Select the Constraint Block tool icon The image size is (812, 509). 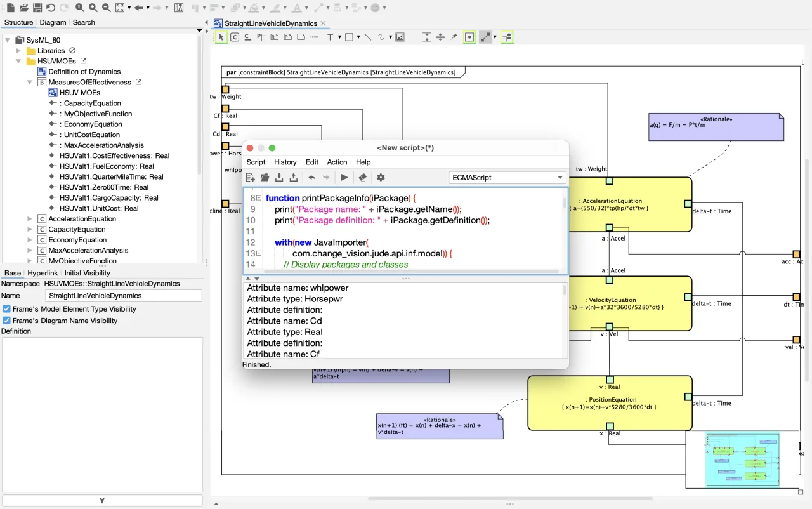pyautogui.click(x=234, y=37)
